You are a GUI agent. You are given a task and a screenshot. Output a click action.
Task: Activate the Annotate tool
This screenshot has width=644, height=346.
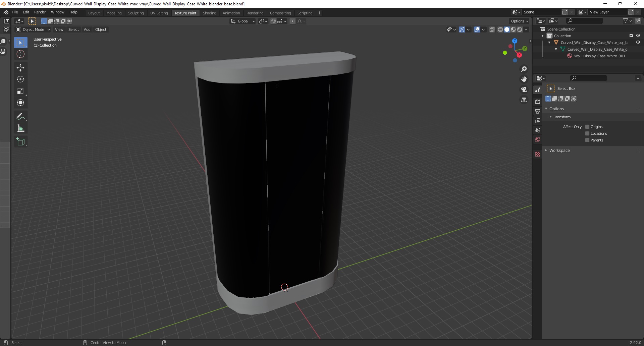pos(20,116)
